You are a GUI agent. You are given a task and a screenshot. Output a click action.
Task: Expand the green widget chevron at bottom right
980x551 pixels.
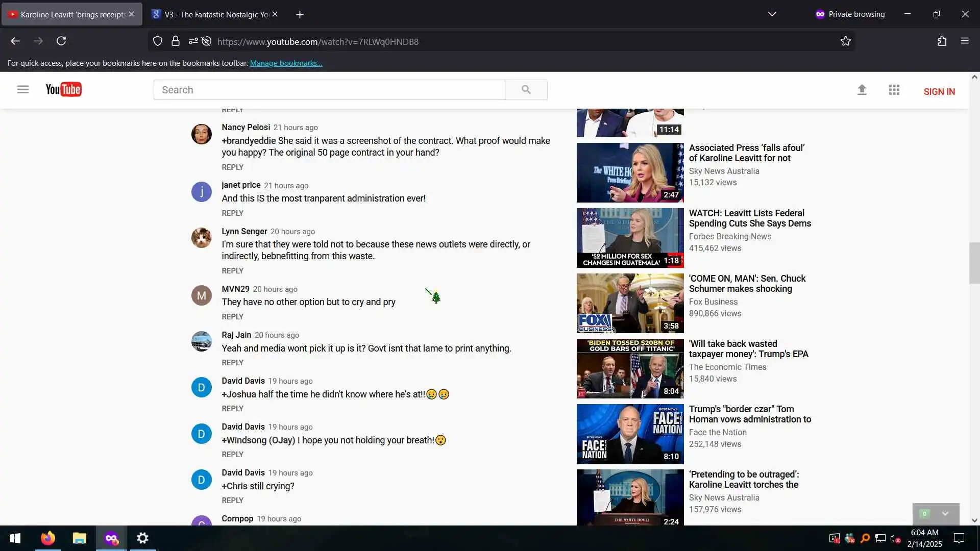(945, 514)
